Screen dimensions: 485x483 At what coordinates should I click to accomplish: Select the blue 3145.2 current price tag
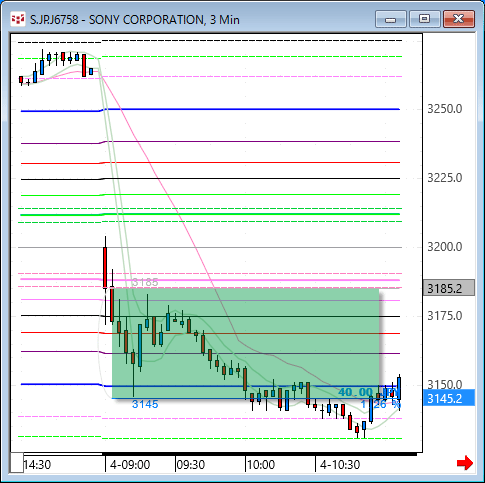[449, 398]
